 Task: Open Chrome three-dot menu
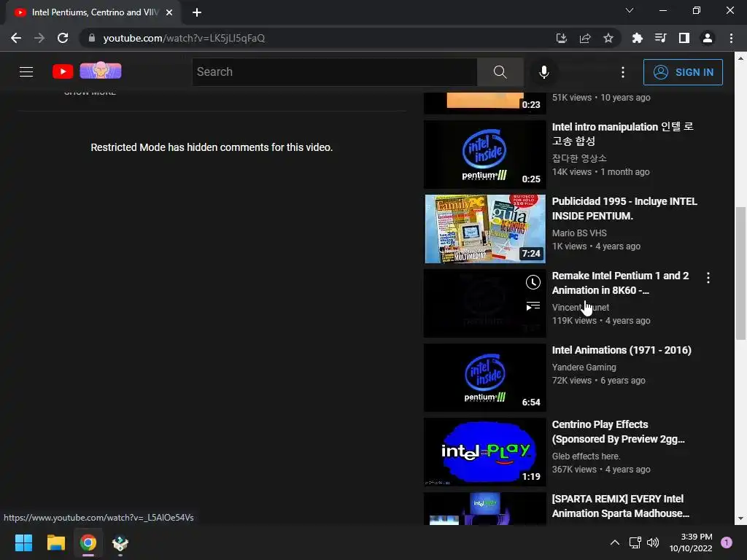pyautogui.click(x=731, y=38)
